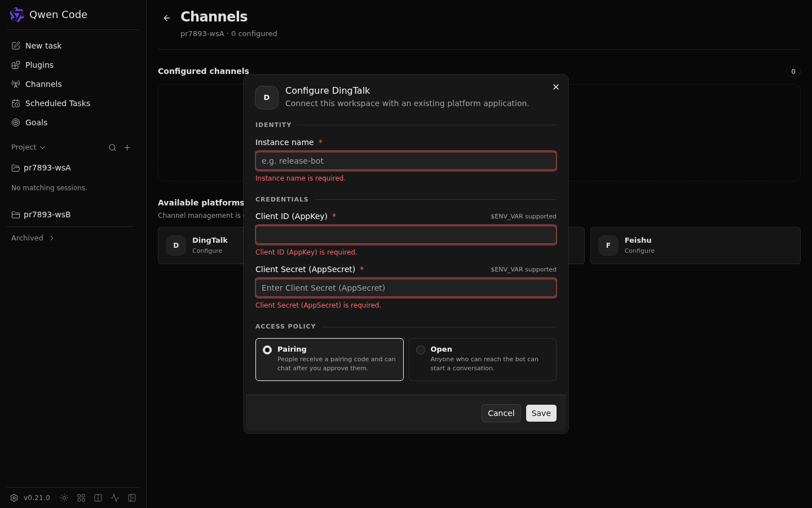Click 'Client Secret (AppSecret) is required.' error
Image resolution: width=812 pixels, height=508 pixels.
tap(318, 305)
